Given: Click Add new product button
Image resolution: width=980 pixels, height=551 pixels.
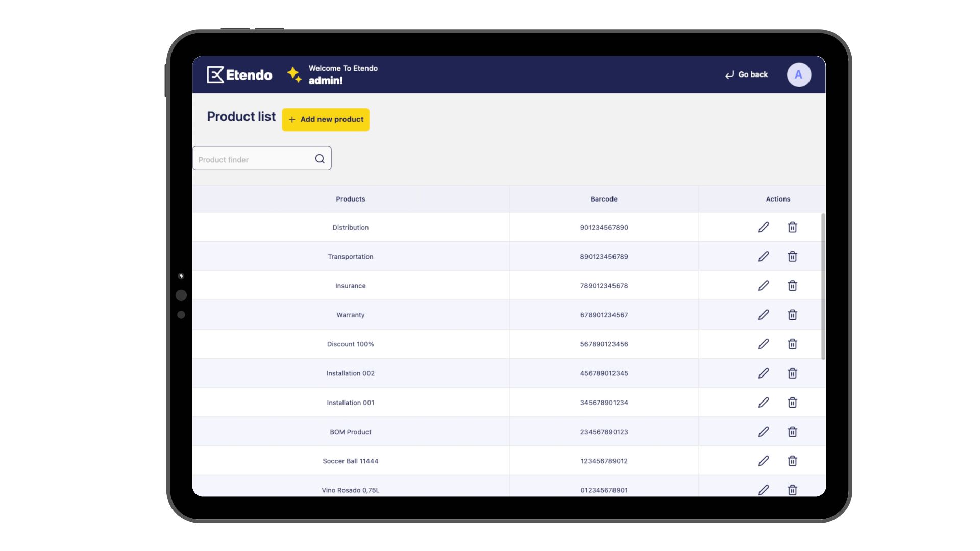Looking at the screenshot, I should (326, 119).
